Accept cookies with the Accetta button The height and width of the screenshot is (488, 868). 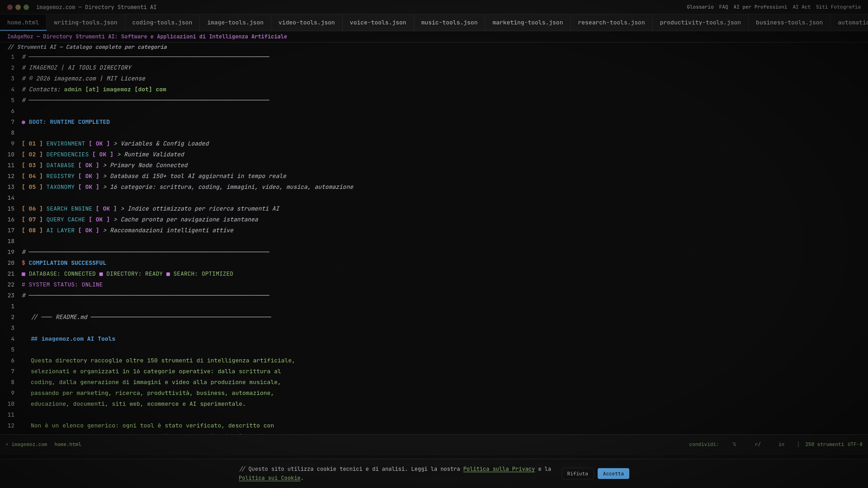pos(613,474)
